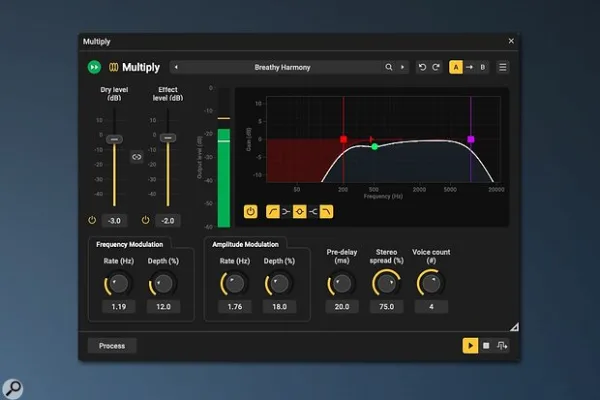The height and width of the screenshot is (400, 600).
Task: Open the Breathy Harmony preset list
Action: coord(282,67)
